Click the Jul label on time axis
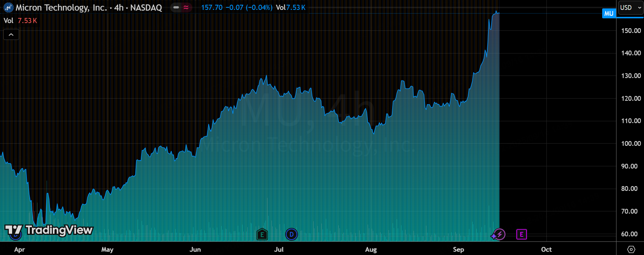 (x=279, y=250)
